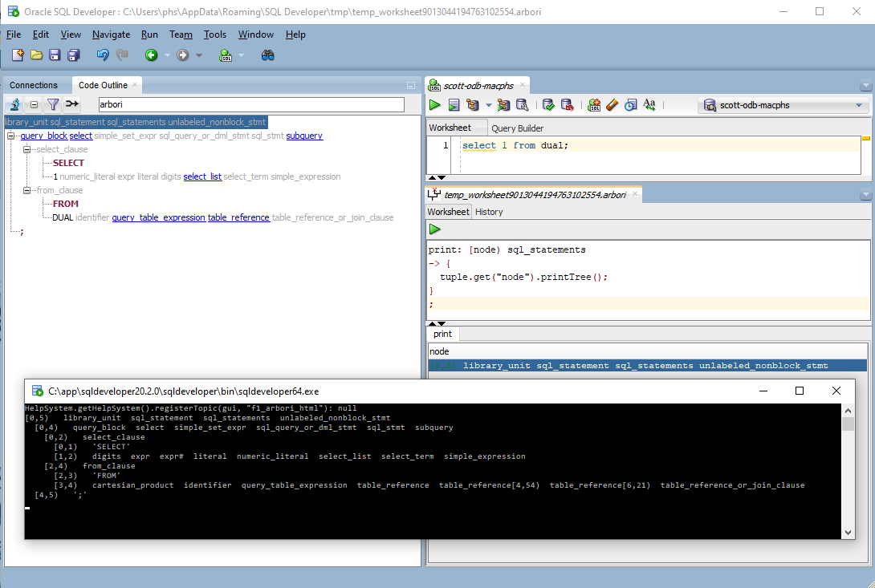Click the funnel filter icon in Code Outline
Image resolution: width=875 pixels, height=588 pixels.
53,104
